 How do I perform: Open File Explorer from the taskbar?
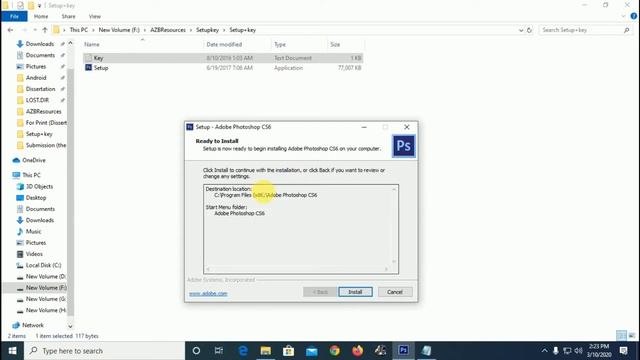click(266, 351)
